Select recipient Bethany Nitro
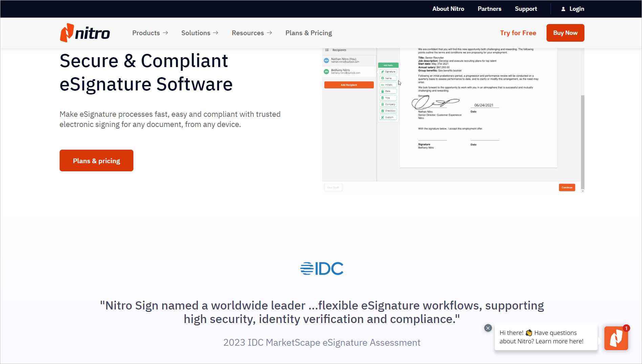The width and height of the screenshot is (642, 364). coord(349,71)
